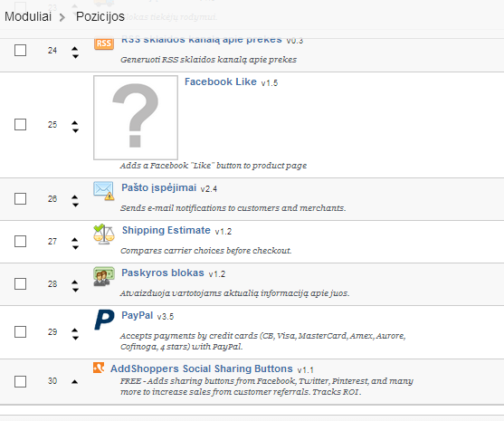Tick the checkbox for row 24

[20, 50]
